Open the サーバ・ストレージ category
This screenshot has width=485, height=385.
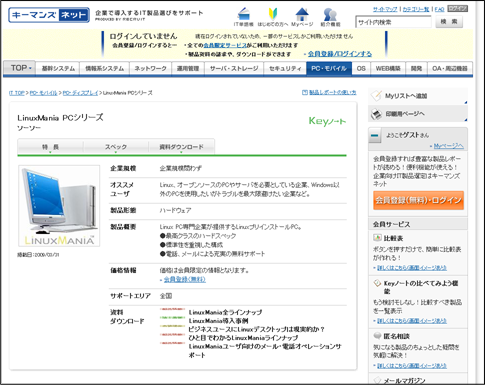click(x=234, y=68)
